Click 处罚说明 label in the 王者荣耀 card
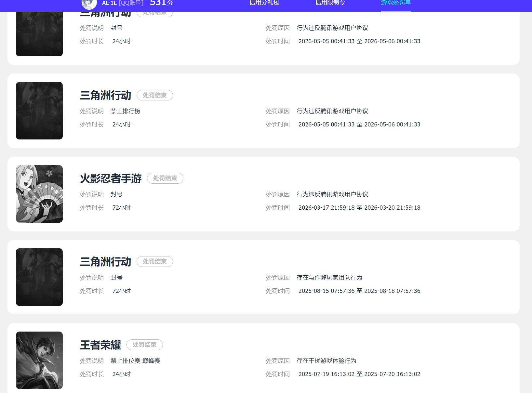532x393 pixels. point(92,361)
